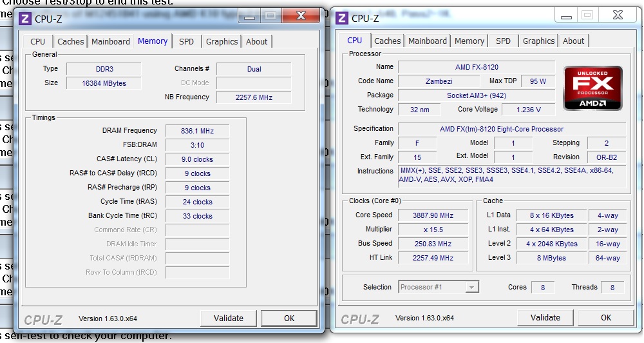The width and height of the screenshot is (644, 343).
Task: Click OK button in Memory window
Action: tap(289, 318)
